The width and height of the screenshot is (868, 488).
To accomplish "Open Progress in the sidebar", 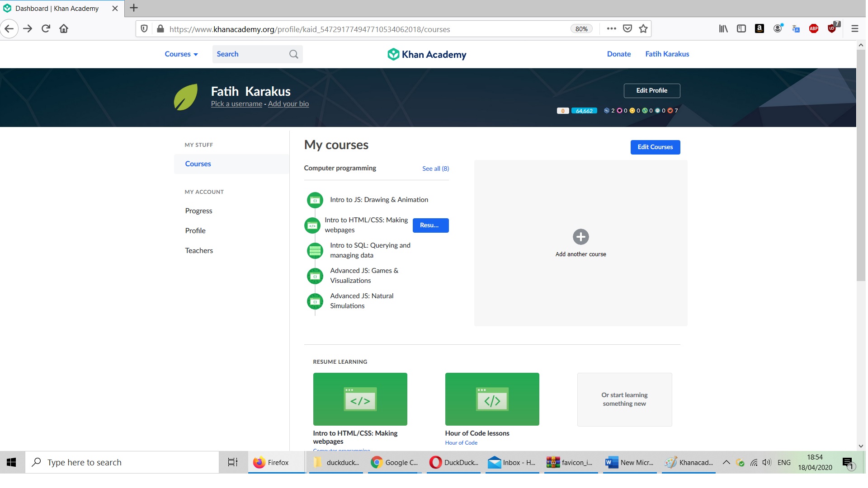I will (198, 211).
